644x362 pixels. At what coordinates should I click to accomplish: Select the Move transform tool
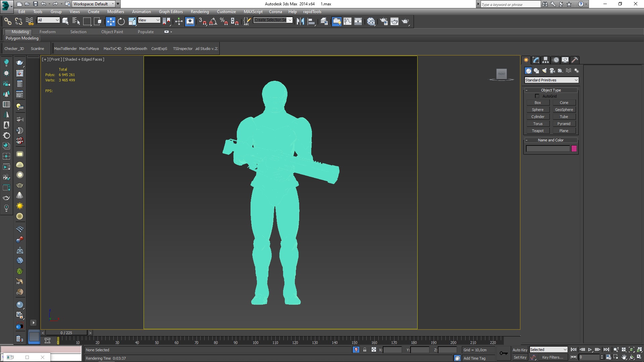point(110,21)
